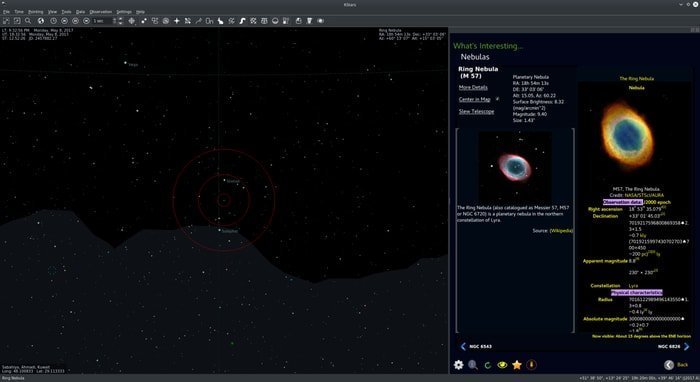Click the last icon of the top toolbar

(321, 21)
